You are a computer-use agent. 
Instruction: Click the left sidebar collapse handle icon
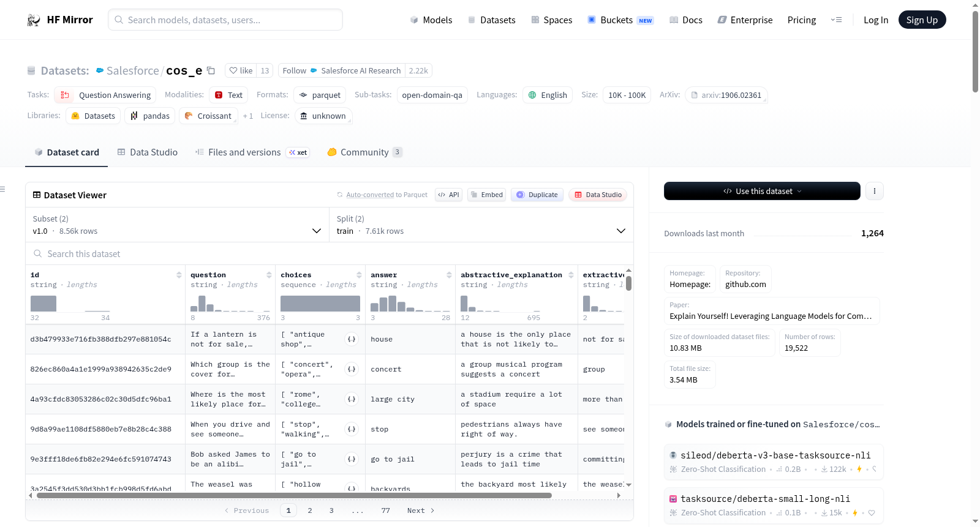[2, 189]
